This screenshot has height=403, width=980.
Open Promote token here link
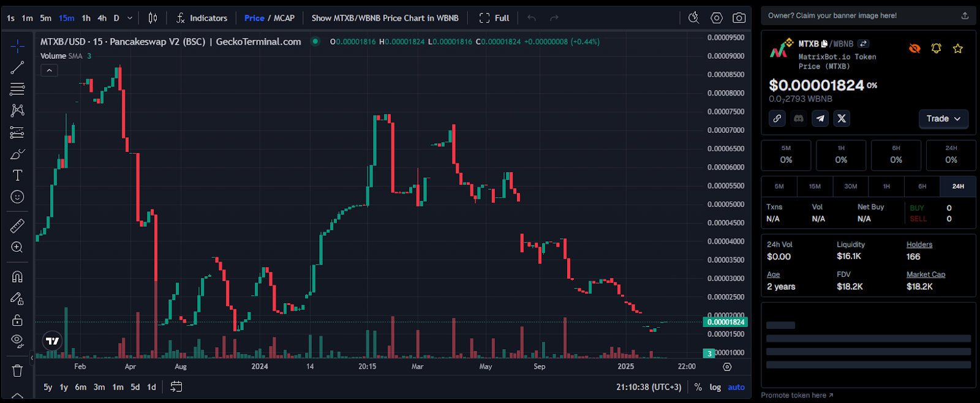coord(797,395)
